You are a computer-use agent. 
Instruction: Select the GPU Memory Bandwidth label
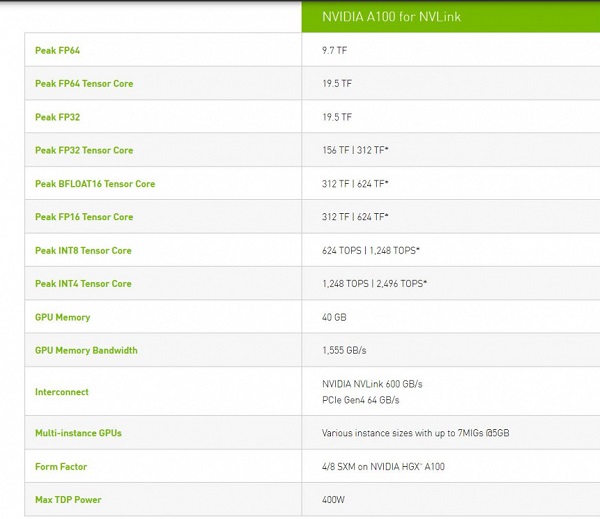click(86, 351)
